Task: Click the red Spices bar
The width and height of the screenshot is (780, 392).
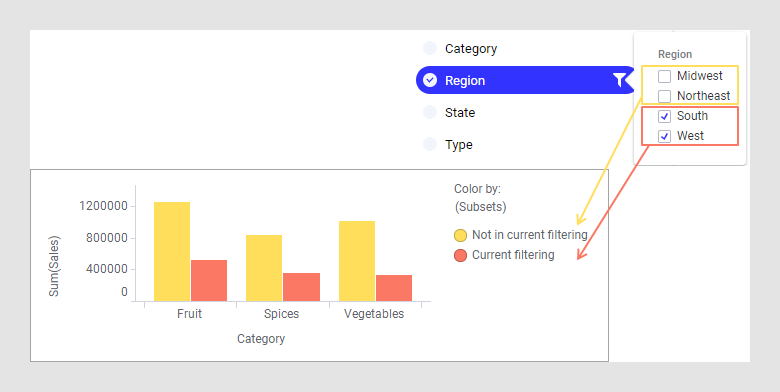Action: (x=301, y=287)
